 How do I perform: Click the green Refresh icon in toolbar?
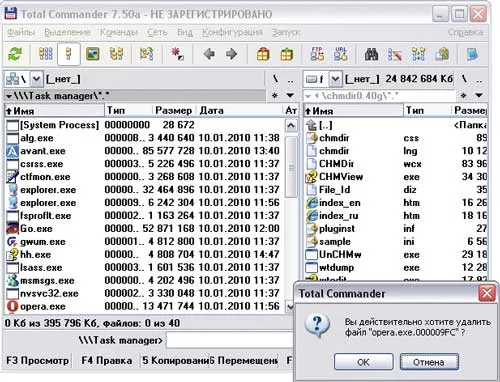click(x=15, y=54)
